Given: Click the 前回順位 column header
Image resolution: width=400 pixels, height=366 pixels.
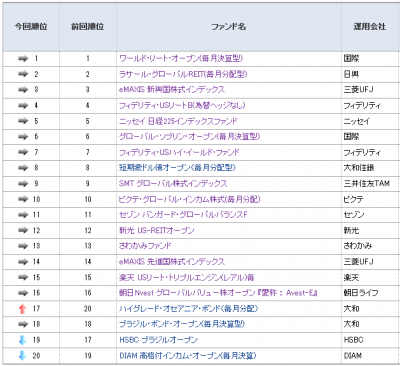Looking at the screenshot, I should 88,27.
